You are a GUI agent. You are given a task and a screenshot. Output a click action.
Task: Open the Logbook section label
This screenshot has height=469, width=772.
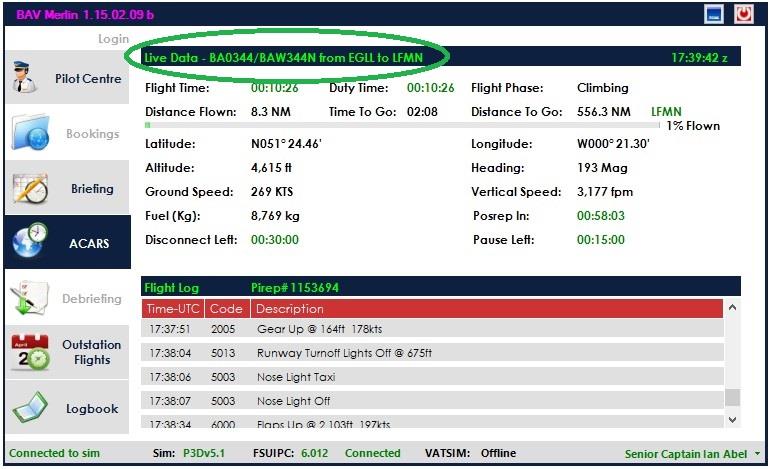pos(92,409)
